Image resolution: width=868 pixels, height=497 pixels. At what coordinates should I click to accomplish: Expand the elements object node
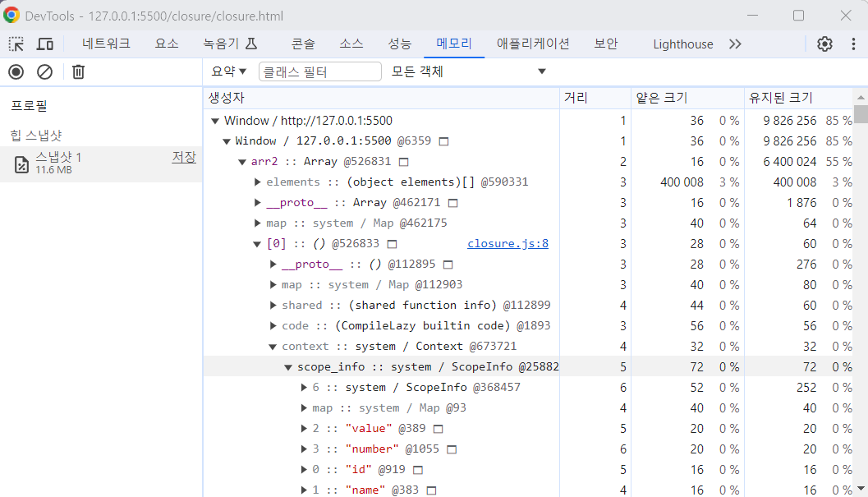coord(257,182)
